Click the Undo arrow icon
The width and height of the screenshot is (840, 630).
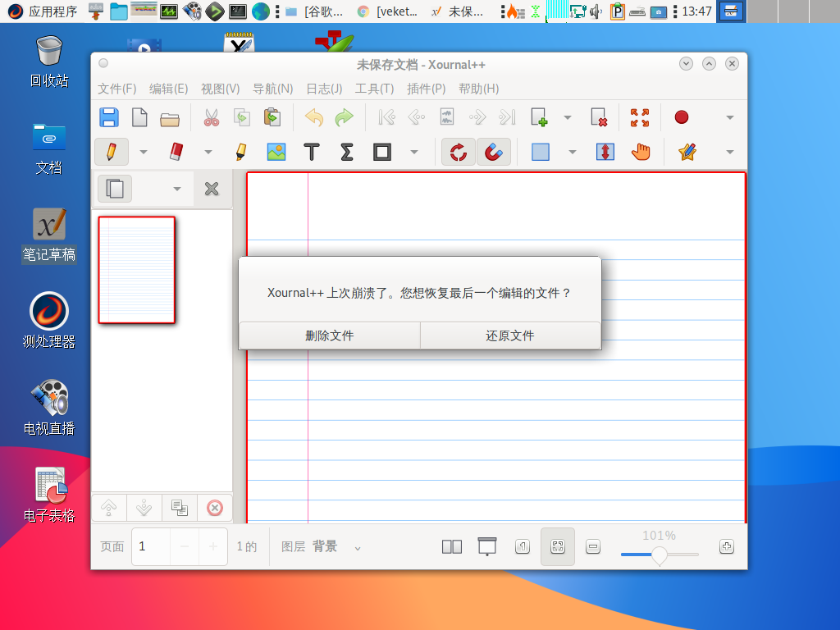314,117
